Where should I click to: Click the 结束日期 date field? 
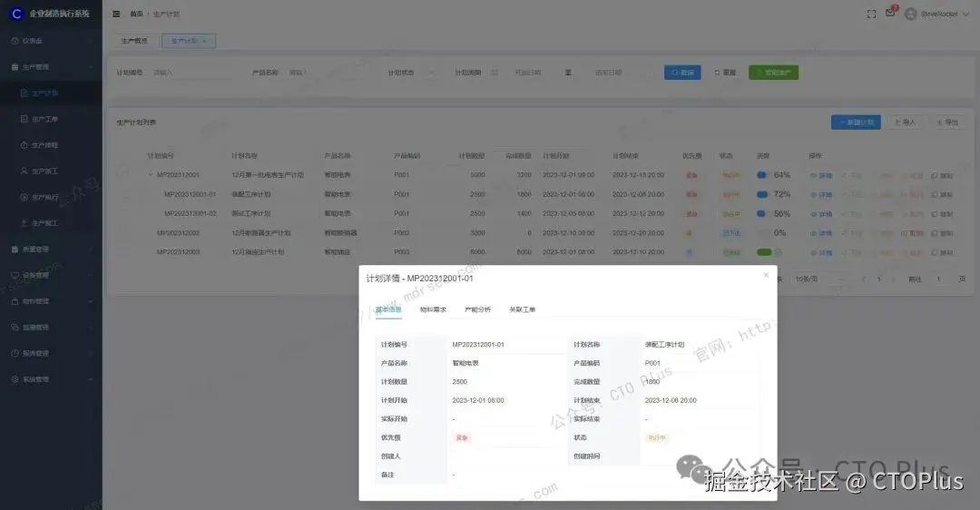click(x=609, y=73)
